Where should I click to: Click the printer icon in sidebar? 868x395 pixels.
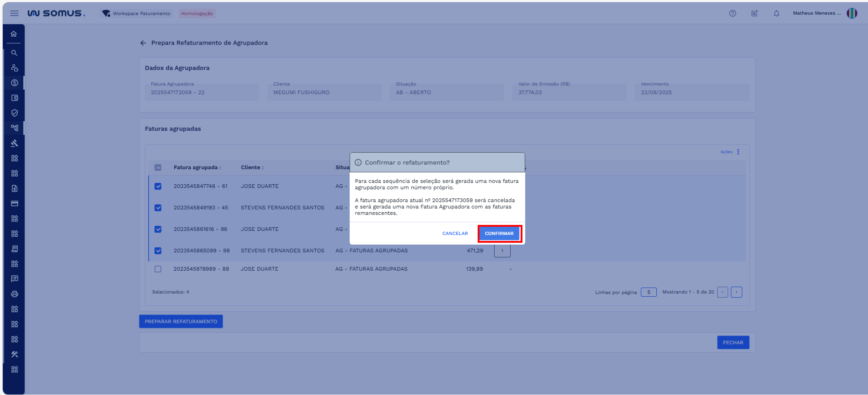(x=14, y=294)
